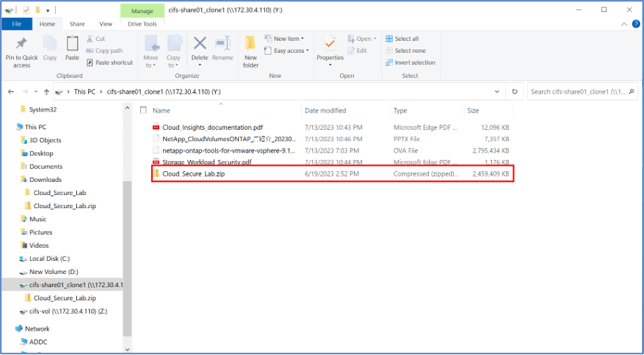The height and width of the screenshot is (355, 644).
Task: Click Cloud_Secure_Lab.zip file icon in list
Action: (x=156, y=174)
